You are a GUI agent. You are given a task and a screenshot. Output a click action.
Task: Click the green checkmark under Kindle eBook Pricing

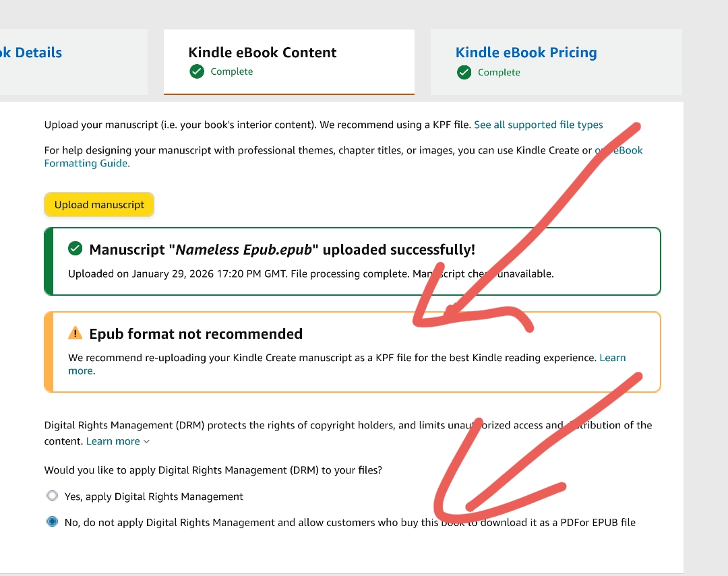click(464, 72)
